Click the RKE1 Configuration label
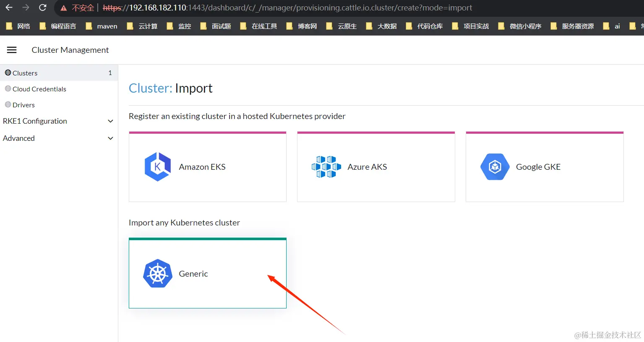644x342 pixels. click(x=35, y=121)
